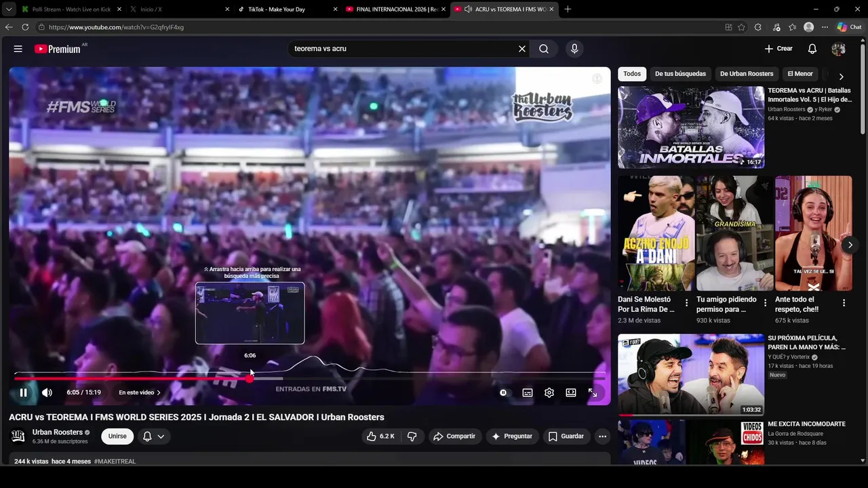The height and width of the screenshot is (488, 868).
Task: Click the Urban Roosters channel avatar
Action: (18, 436)
